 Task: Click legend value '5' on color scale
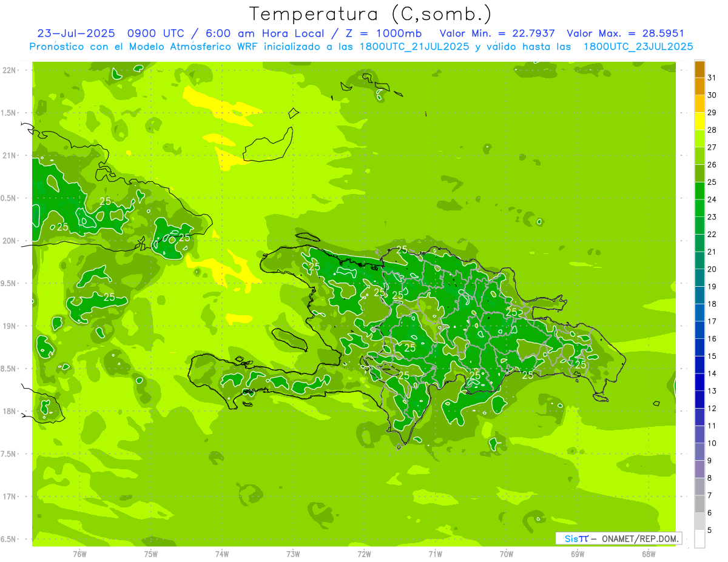[710, 530]
